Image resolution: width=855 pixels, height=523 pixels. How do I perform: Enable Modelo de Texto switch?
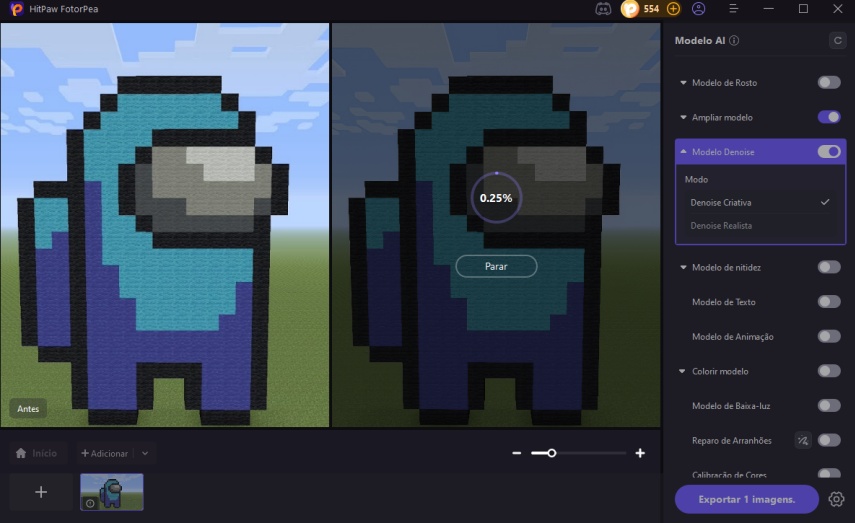tap(829, 302)
